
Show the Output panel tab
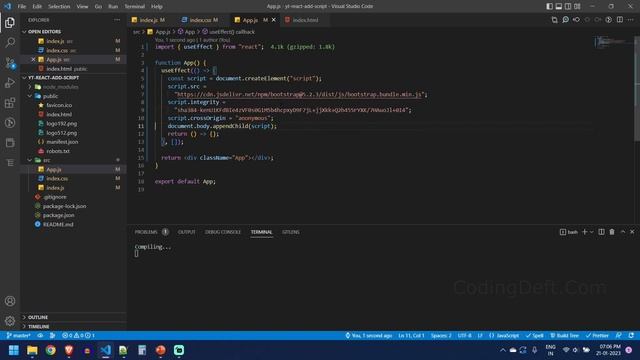pos(187,232)
